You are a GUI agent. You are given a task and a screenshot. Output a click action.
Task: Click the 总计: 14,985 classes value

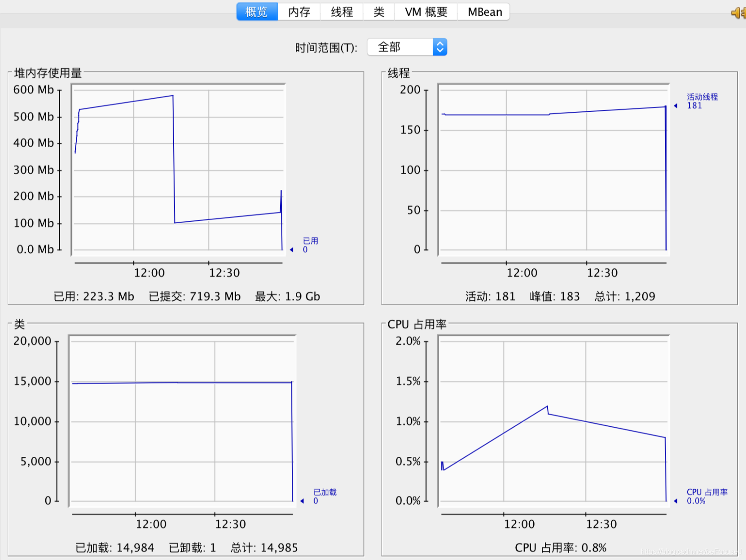(x=264, y=547)
